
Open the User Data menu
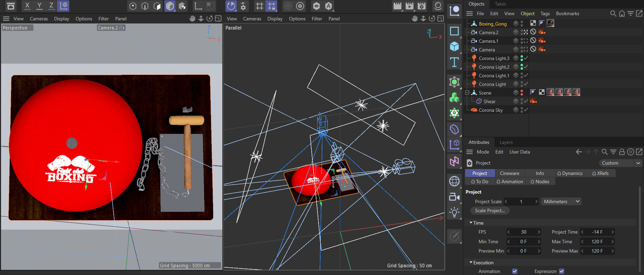[x=520, y=152]
